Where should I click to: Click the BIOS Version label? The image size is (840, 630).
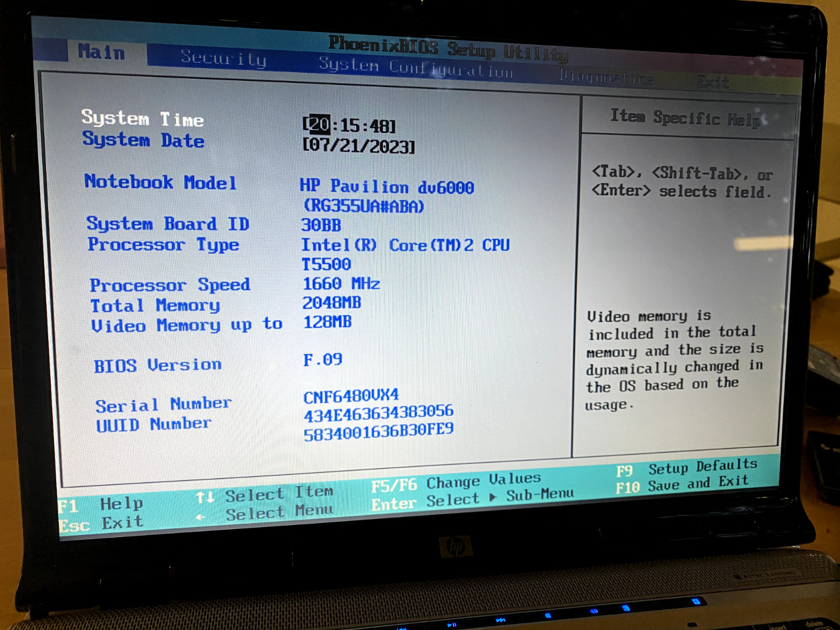tap(157, 365)
